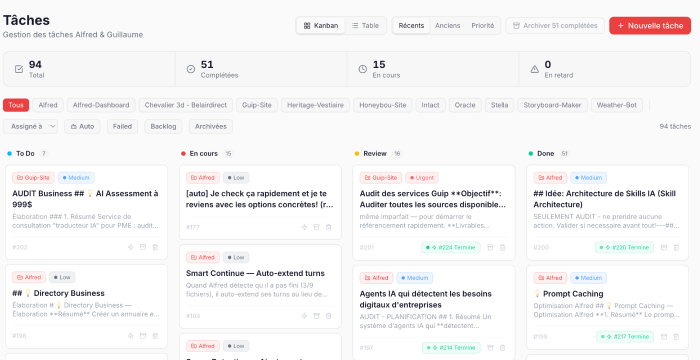Image resolution: width=700 pixels, height=360 pixels.
Task: Toggle the Archivées filter chip
Action: (211, 126)
